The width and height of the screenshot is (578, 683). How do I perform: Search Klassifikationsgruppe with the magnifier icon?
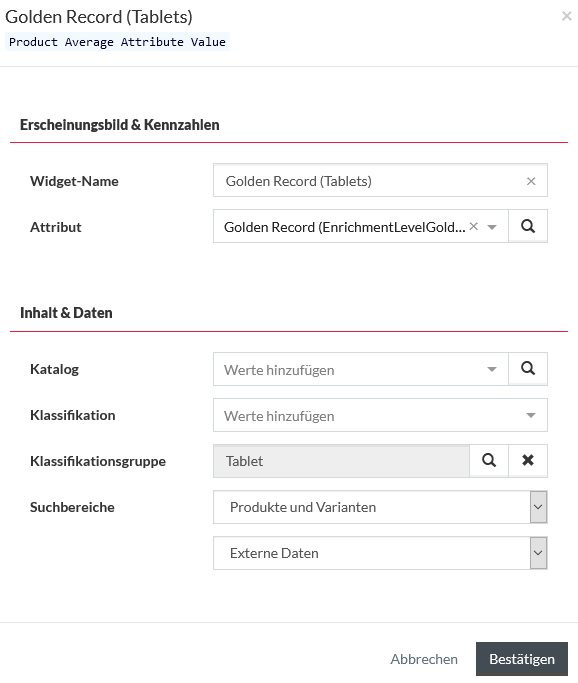(x=489, y=461)
